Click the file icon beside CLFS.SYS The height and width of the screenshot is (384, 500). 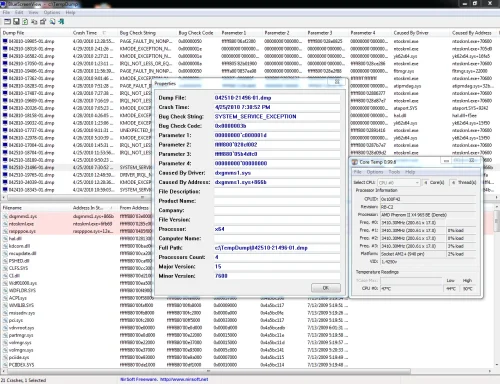5,268
